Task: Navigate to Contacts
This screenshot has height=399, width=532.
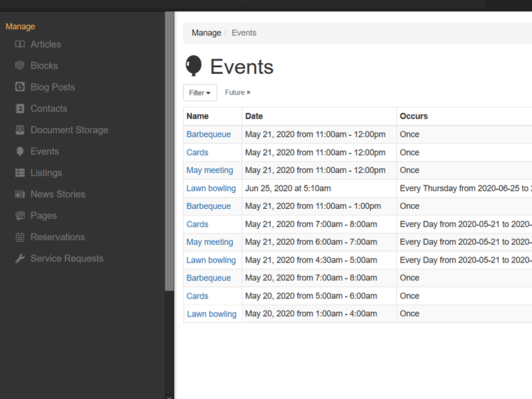Action: (x=49, y=108)
